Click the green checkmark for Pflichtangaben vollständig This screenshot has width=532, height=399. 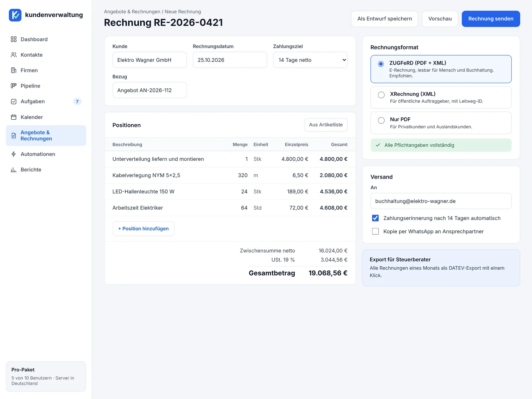pyautogui.click(x=378, y=145)
